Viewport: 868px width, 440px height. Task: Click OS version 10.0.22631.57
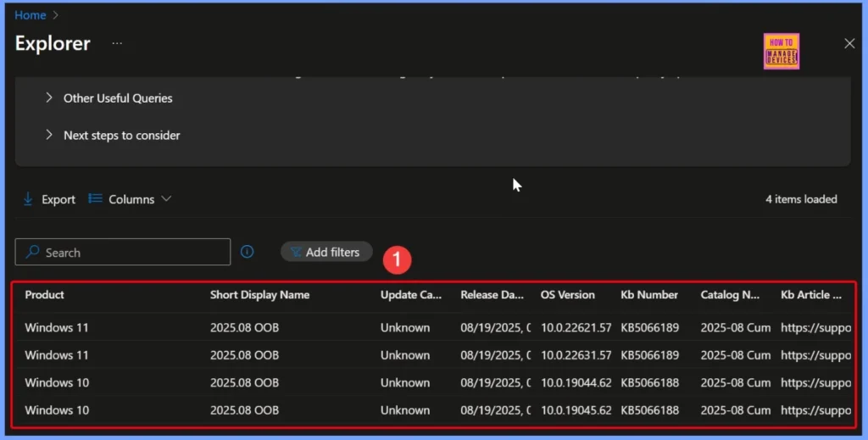576,355
